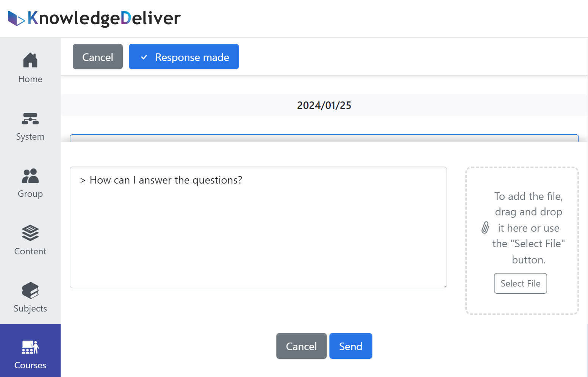Select the Courses classroom icon
Viewport: 588px width, 377px height.
click(x=30, y=347)
